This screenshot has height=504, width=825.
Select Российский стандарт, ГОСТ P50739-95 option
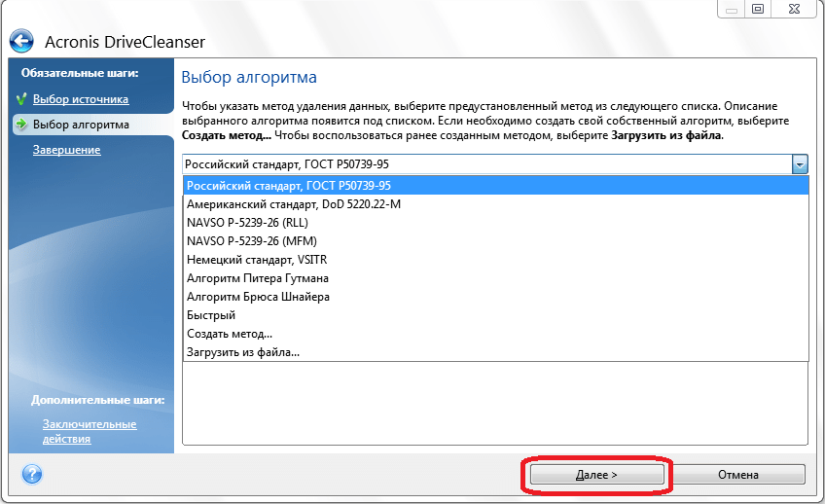tap(288, 186)
